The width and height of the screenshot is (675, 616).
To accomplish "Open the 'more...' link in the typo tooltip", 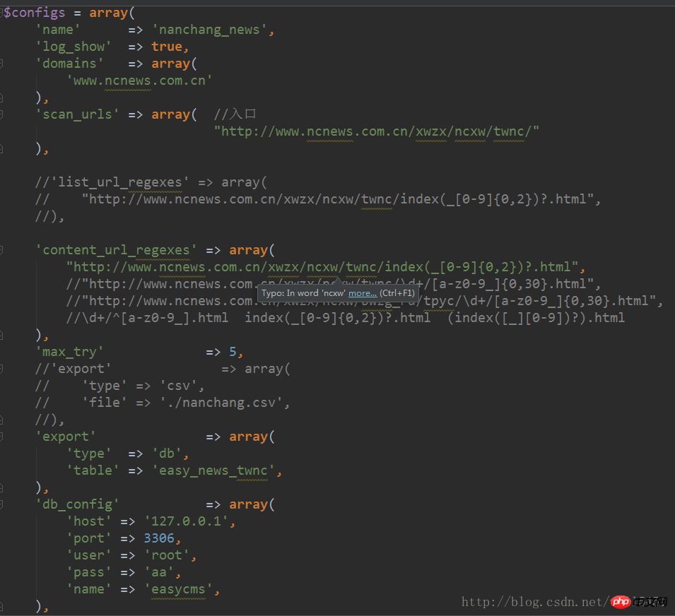I will [363, 293].
